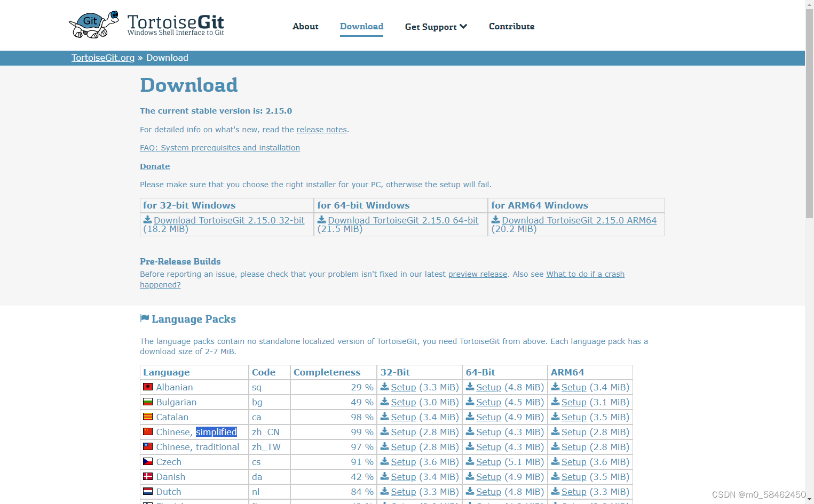Click the zh_CN code cell
The image size is (814, 504).
270,432
